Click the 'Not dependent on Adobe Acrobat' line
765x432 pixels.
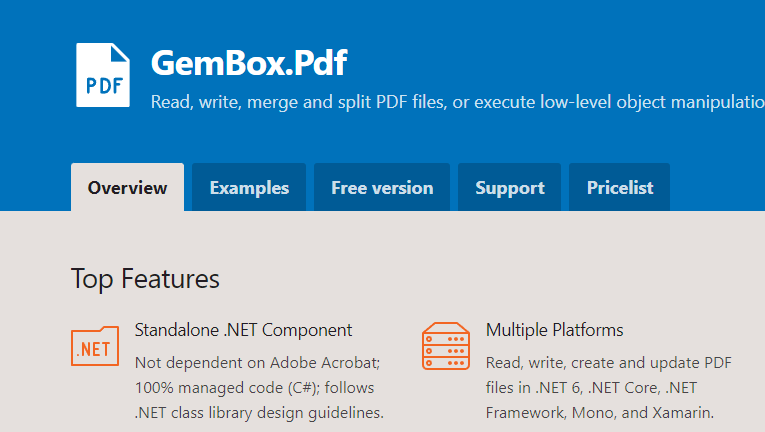(257, 362)
